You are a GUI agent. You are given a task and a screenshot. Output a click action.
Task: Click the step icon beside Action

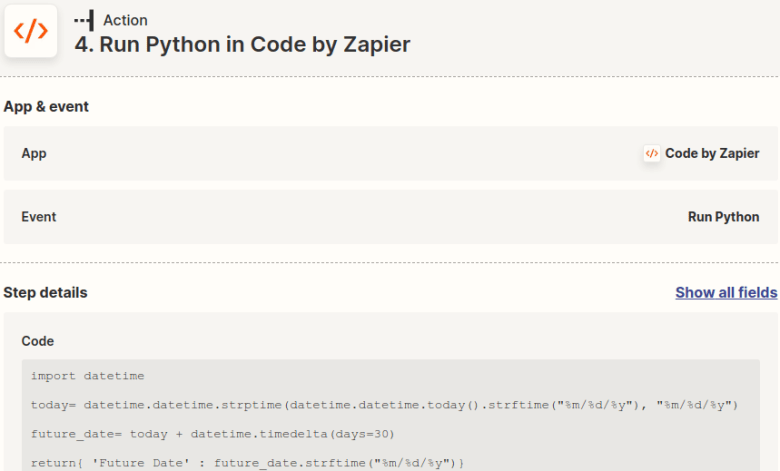pyautogui.click(x=84, y=20)
